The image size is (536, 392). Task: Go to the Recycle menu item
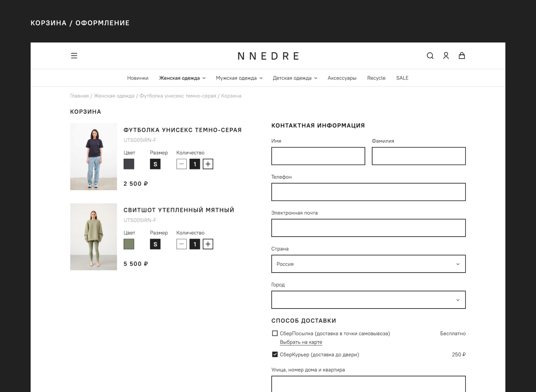pyautogui.click(x=376, y=78)
